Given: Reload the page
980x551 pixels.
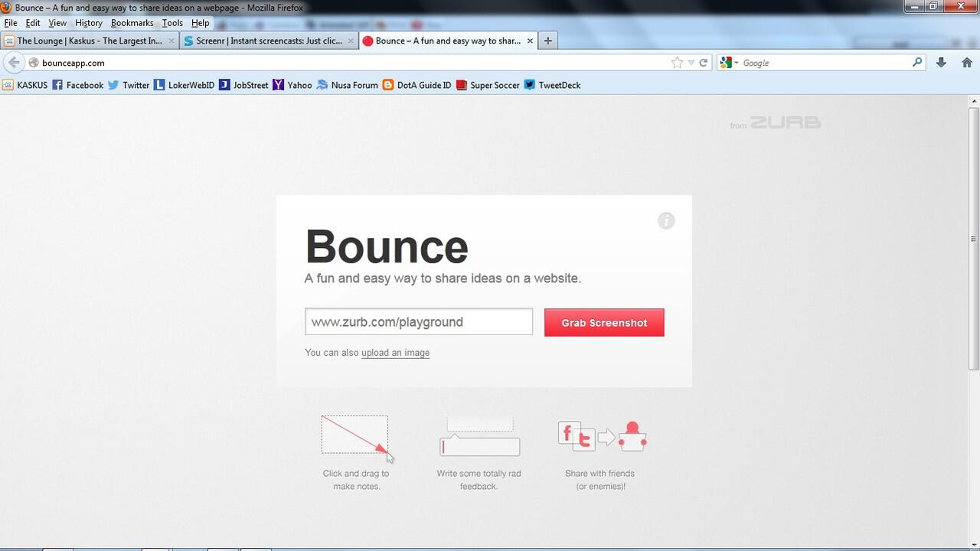Looking at the screenshot, I should (x=703, y=63).
